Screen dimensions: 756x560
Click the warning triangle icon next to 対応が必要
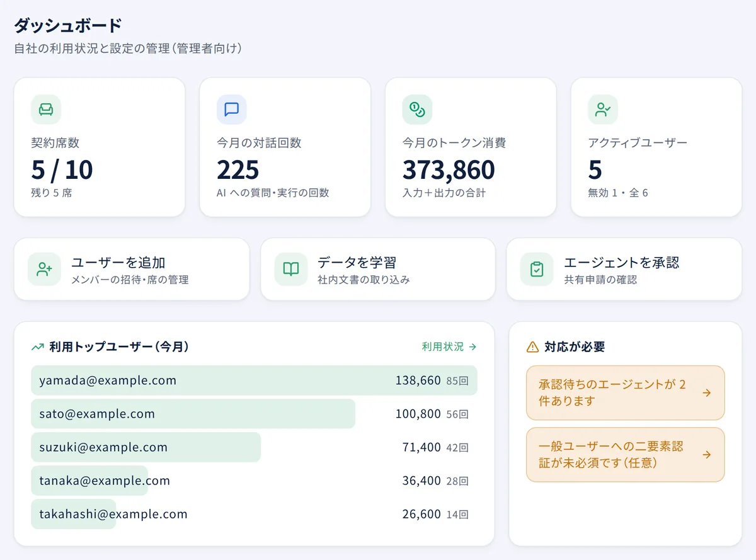tap(532, 347)
